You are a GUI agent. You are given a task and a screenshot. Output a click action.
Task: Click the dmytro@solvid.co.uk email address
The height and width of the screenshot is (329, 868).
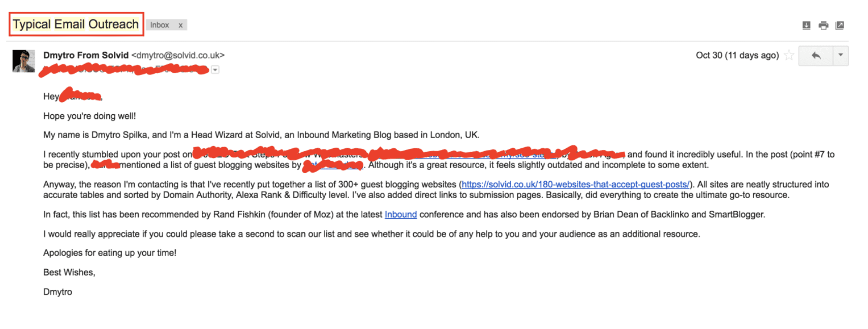pos(178,55)
